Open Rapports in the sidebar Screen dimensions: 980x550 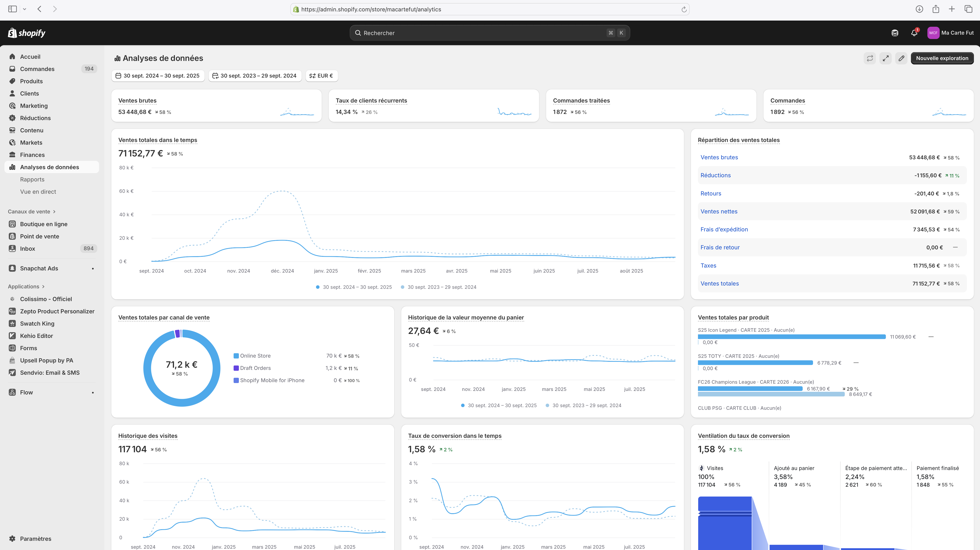pos(32,179)
